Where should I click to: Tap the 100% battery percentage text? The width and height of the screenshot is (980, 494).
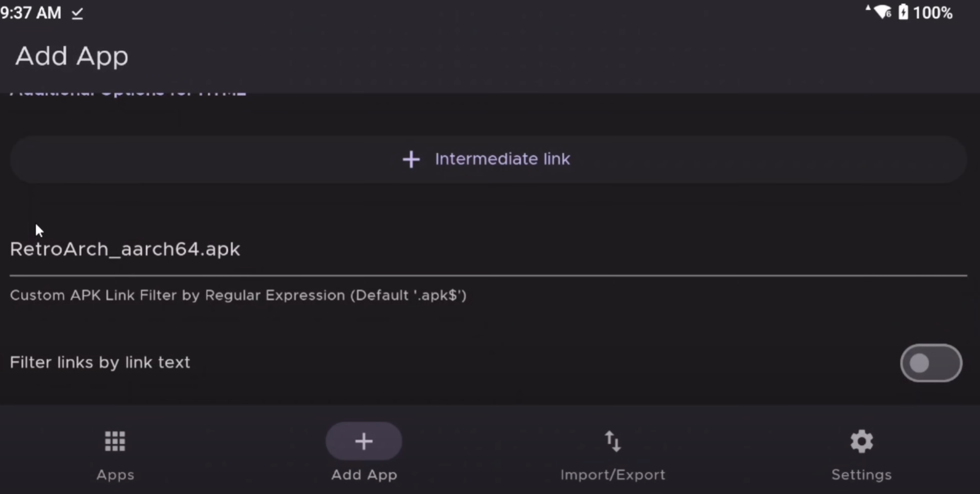933,13
